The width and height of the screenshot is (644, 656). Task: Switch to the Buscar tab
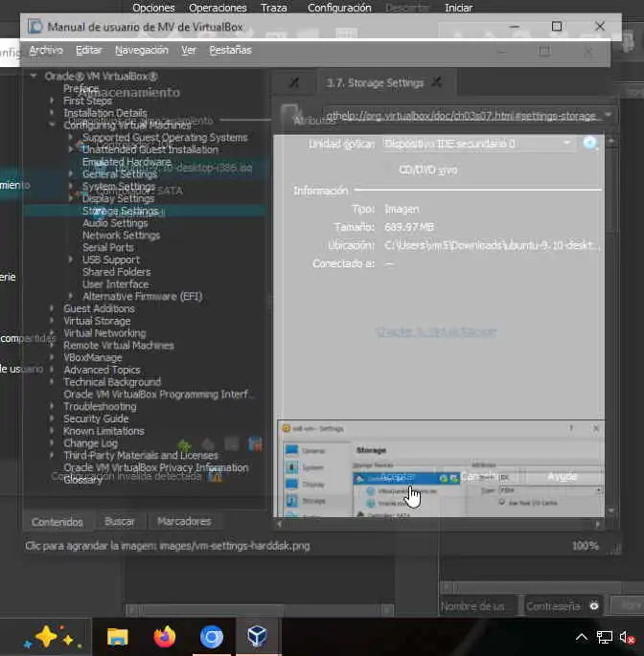point(120,522)
